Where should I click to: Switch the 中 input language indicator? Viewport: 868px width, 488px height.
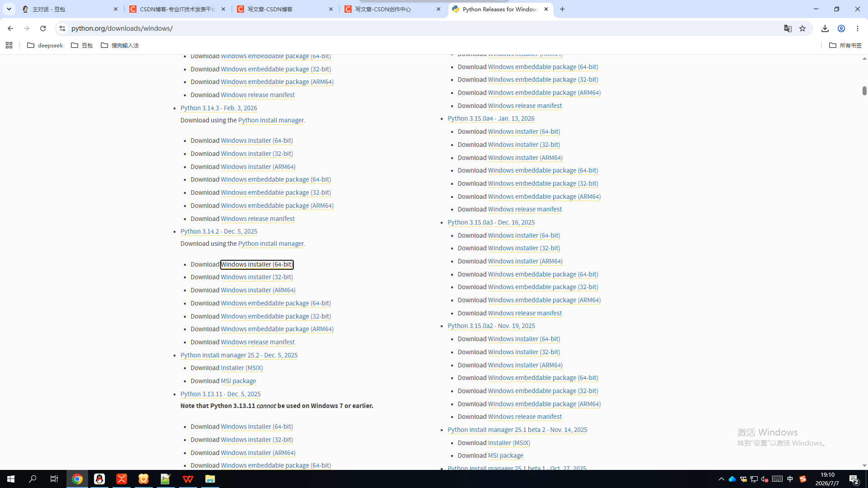pyautogui.click(x=790, y=479)
